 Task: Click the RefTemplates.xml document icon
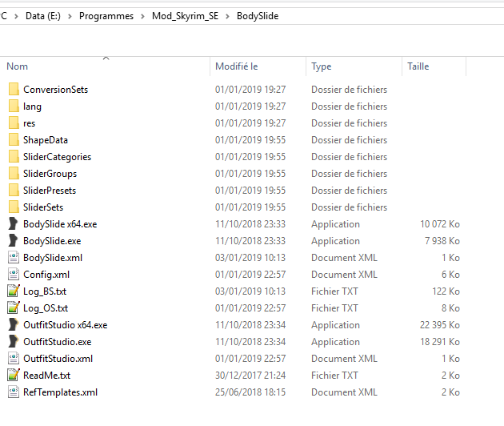(13, 392)
